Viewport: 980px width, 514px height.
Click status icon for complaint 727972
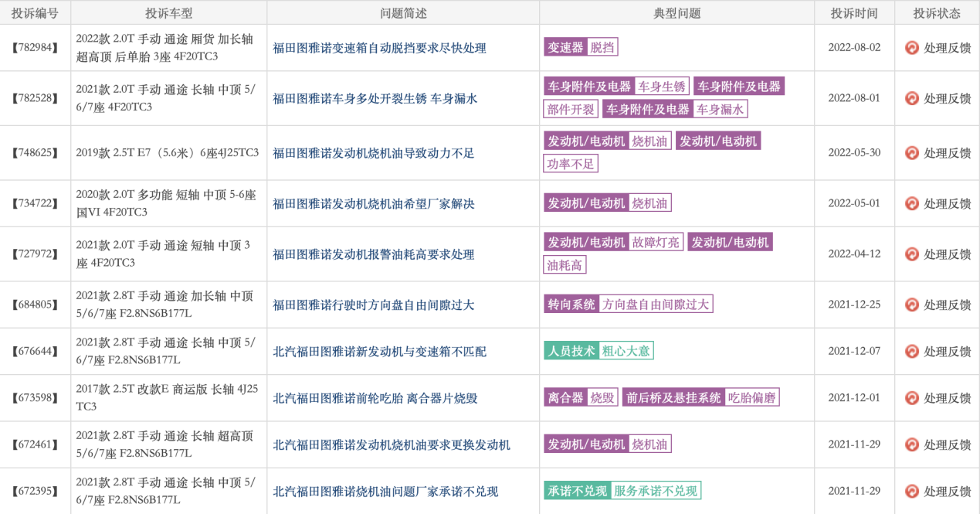(912, 254)
